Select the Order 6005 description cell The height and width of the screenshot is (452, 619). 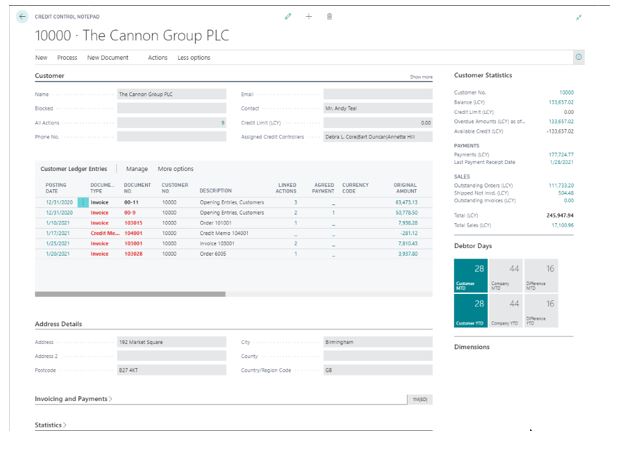click(x=213, y=253)
